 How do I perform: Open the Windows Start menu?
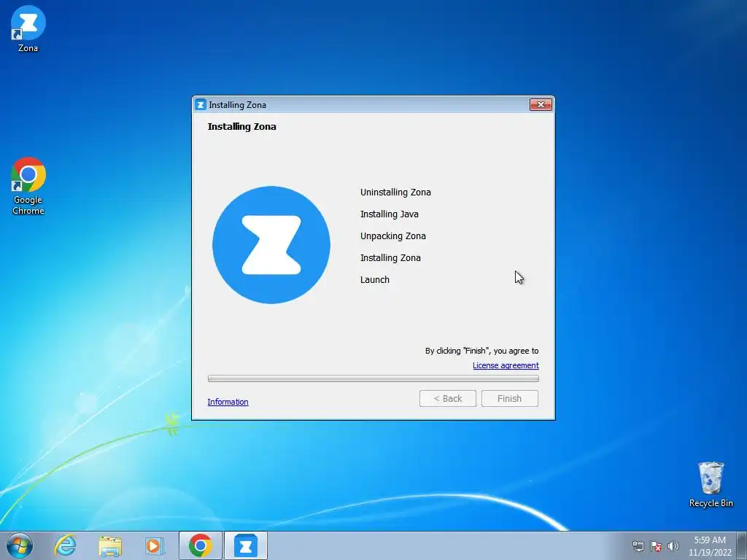[20, 545]
